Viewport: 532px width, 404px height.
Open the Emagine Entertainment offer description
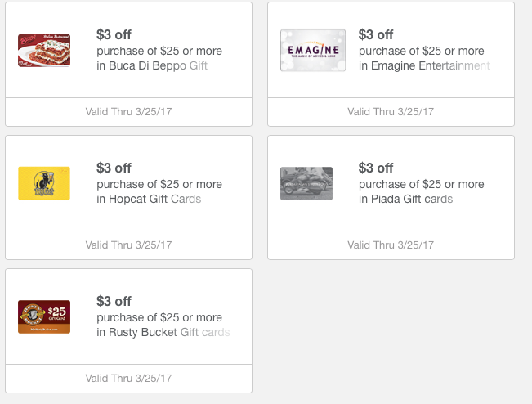[x=423, y=58]
